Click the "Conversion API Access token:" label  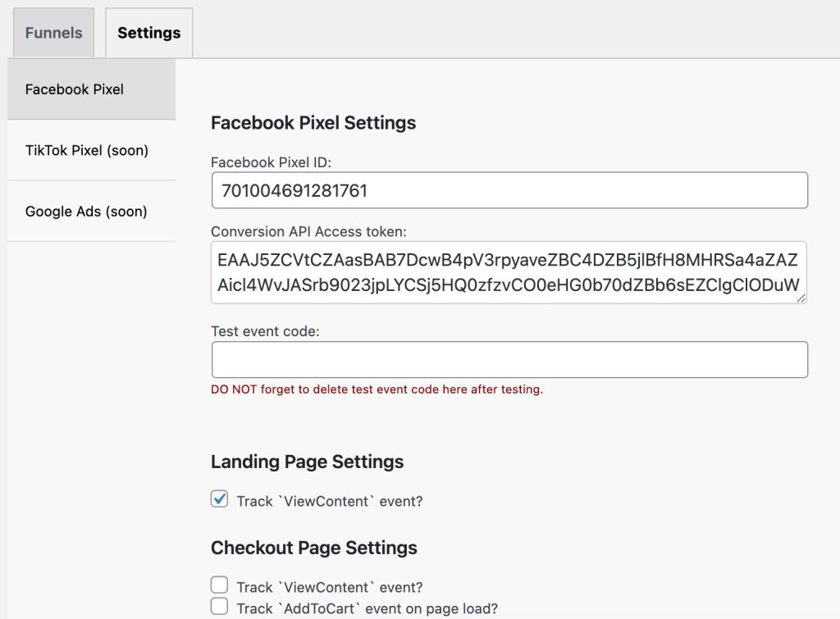308,231
